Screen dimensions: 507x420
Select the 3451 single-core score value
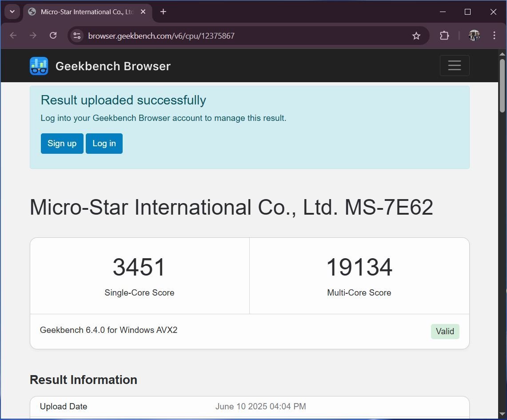pos(140,268)
